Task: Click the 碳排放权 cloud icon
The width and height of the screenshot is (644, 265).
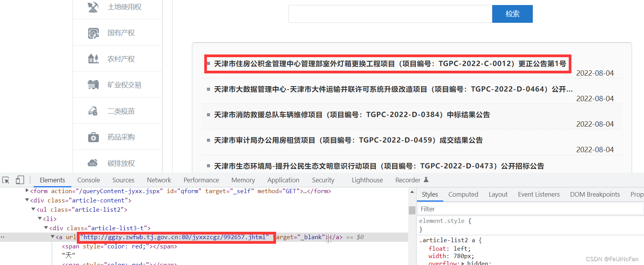Action: point(93,163)
